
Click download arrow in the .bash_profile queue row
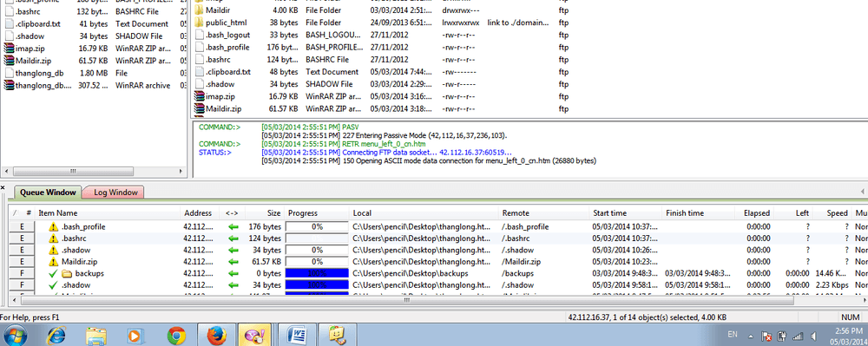(x=233, y=226)
